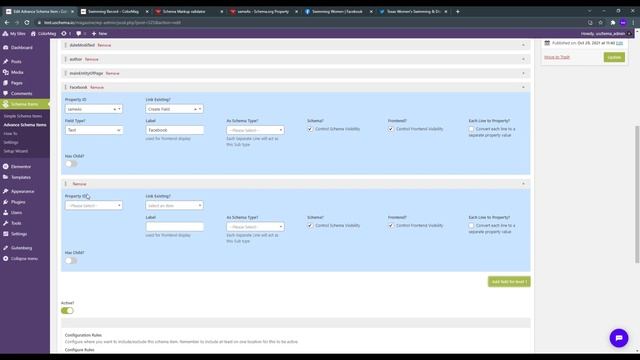This screenshot has height=360, width=640.
Task: Click the admin bar comments icon
Action: click(x=78, y=33)
